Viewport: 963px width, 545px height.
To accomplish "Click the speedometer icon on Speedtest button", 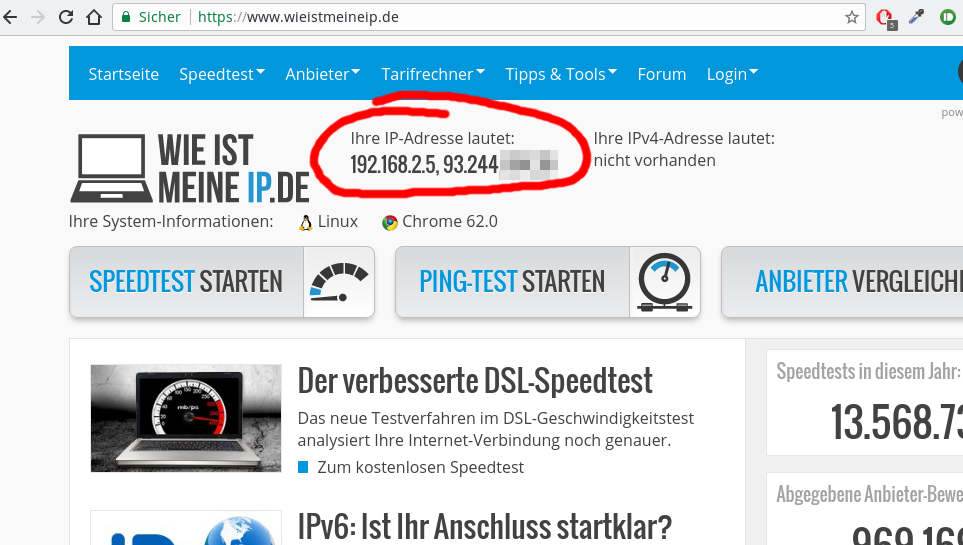I will [339, 282].
